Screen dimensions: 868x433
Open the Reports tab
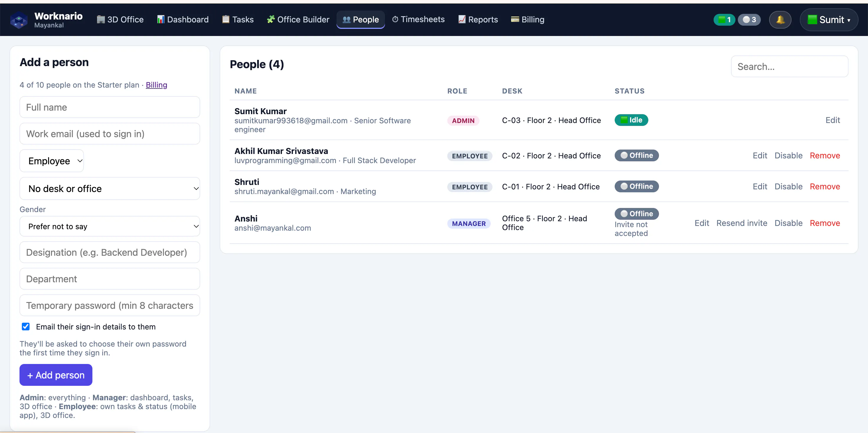[478, 19]
